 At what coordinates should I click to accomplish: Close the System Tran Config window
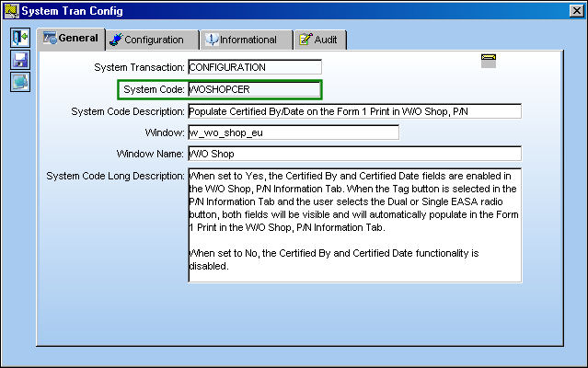(577, 10)
